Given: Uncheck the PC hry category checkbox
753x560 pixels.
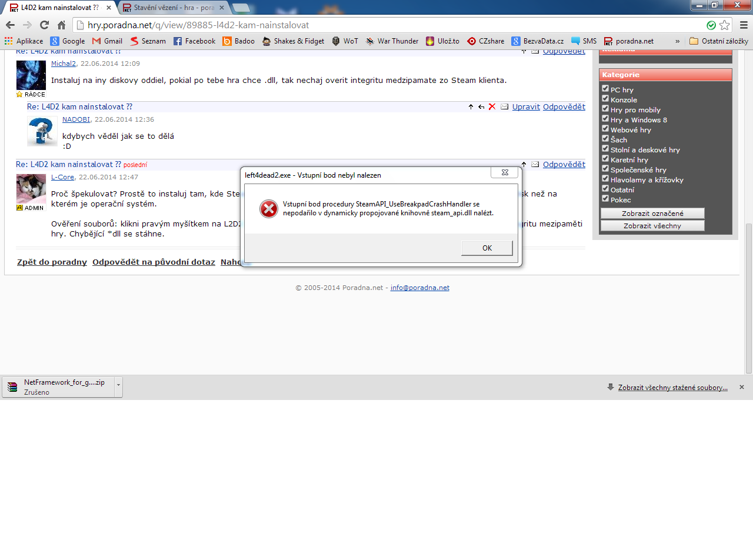Looking at the screenshot, I should pyautogui.click(x=605, y=89).
